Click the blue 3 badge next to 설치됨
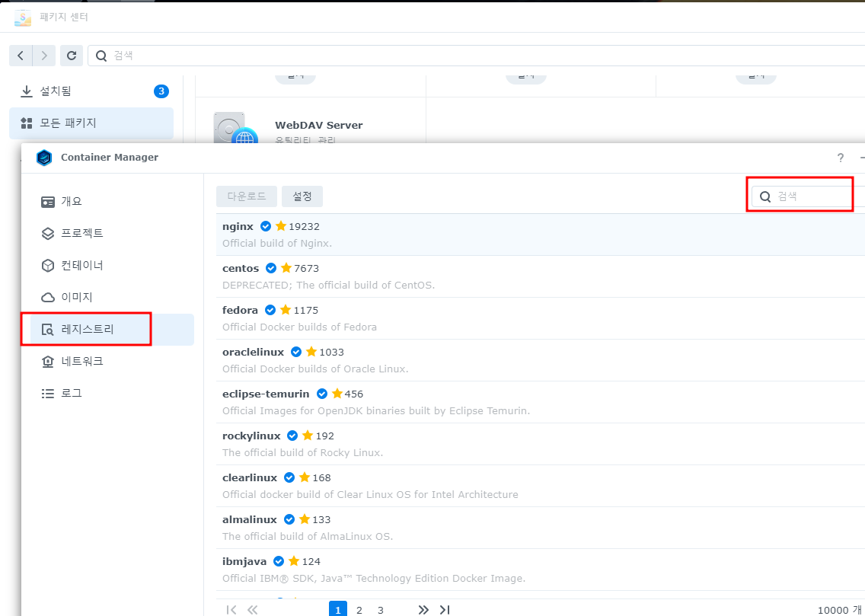This screenshot has height=616, width=865. 161,91
